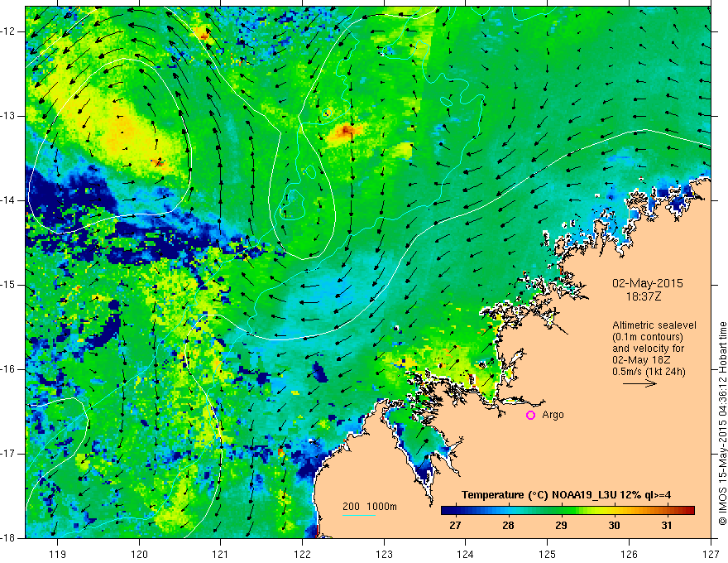Click the velocity scale reference arrow
The image size is (728, 563).
click(639, 383)
